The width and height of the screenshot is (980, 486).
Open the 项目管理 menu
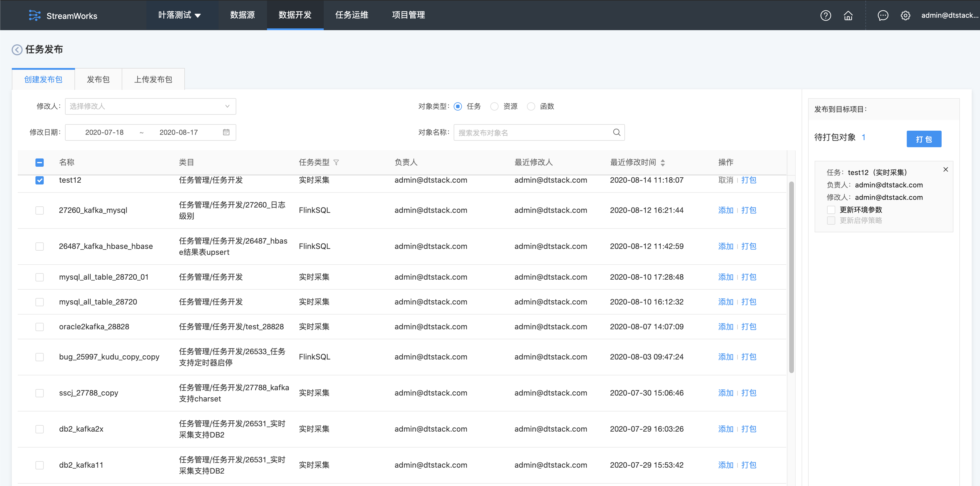(408, 15)
